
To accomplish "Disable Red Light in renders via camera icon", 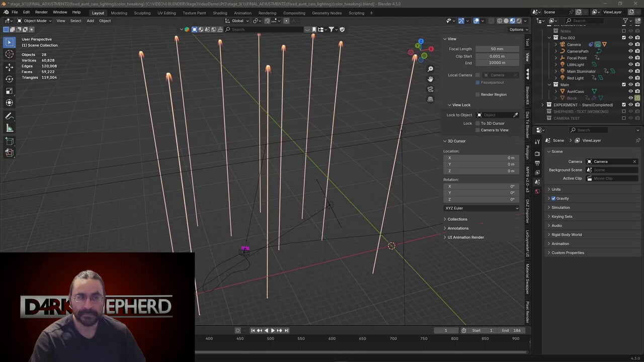I will point(637,78).
